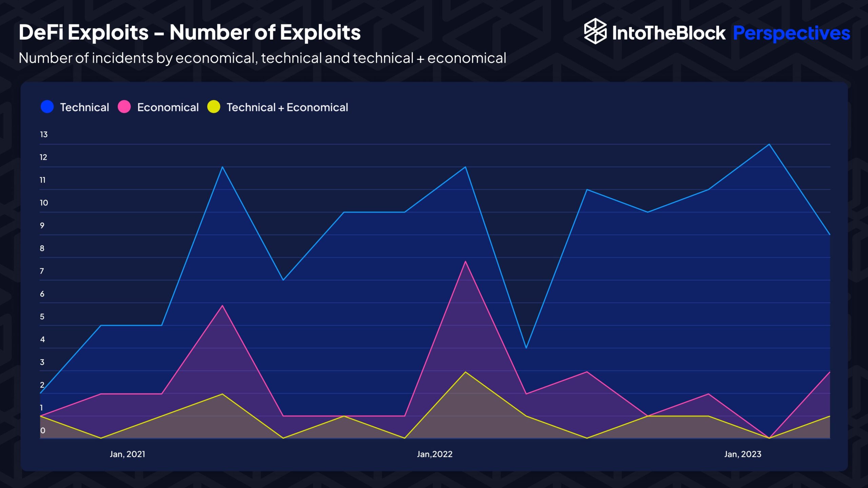Click the 'Jan, 2023' x-axis label
The width and height of the screenshot is (868, 488).
[743, 454]
